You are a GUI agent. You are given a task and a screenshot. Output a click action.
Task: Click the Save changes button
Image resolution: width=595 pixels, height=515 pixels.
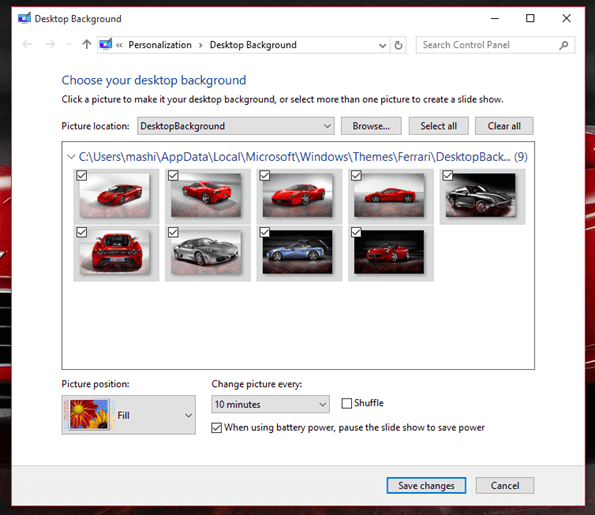click(x=426, y=485)
